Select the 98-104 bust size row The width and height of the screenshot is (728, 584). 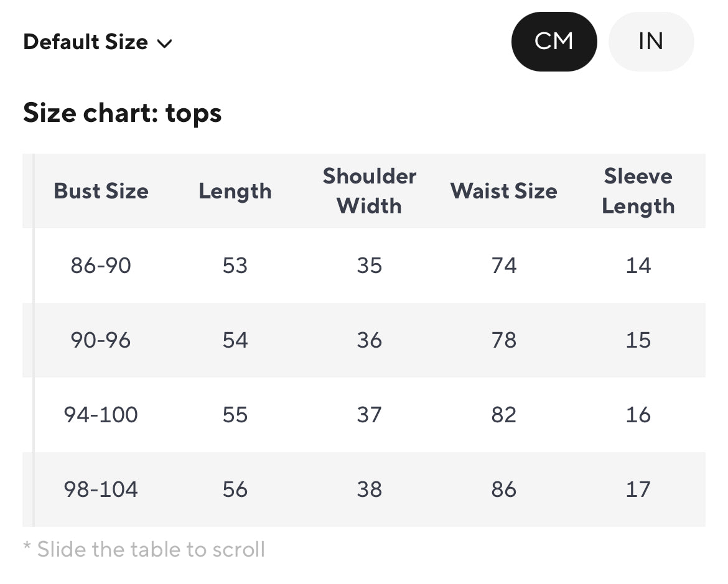click(101, 489)
